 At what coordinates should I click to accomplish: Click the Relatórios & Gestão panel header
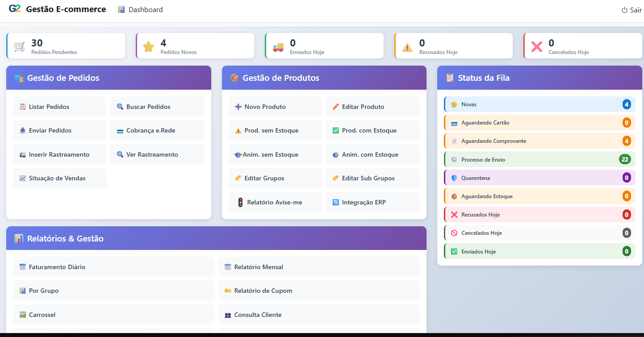tap(216, 238)
